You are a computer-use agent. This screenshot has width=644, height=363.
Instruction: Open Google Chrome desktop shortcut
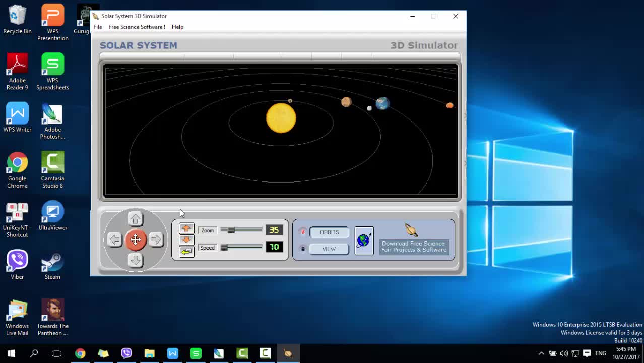[17, 170]
